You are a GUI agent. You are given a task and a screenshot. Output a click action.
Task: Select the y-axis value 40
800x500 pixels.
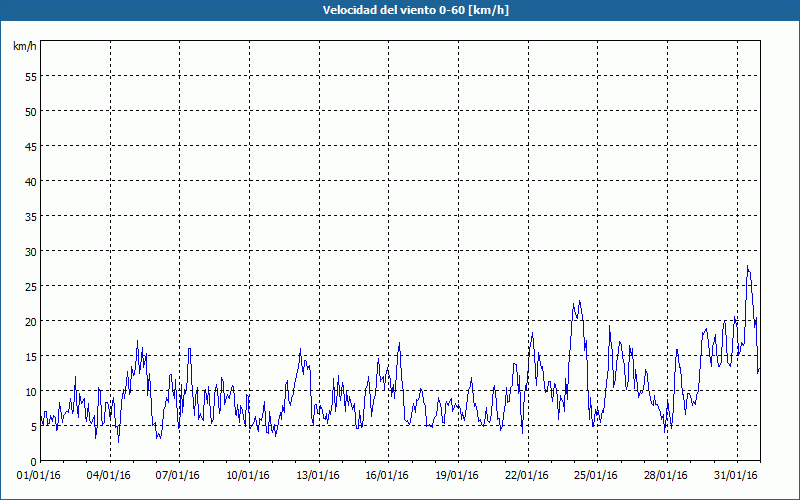point(31,182)
